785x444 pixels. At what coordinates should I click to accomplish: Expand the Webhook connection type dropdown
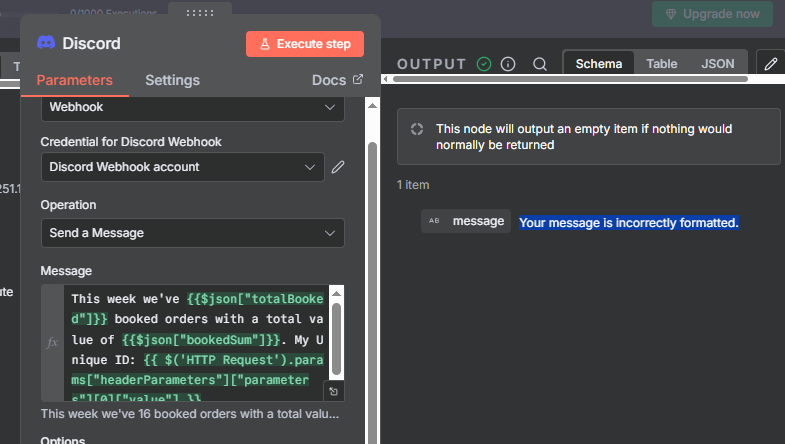192,106
